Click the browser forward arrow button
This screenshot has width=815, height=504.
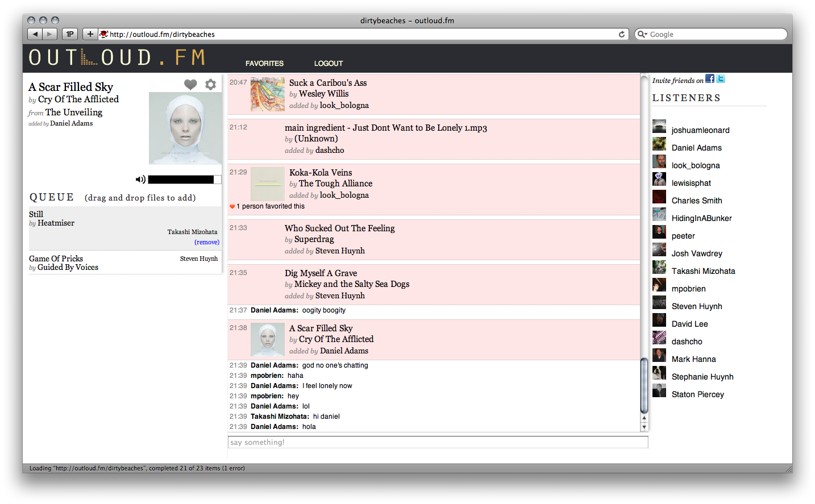click(x=49, y=34)
